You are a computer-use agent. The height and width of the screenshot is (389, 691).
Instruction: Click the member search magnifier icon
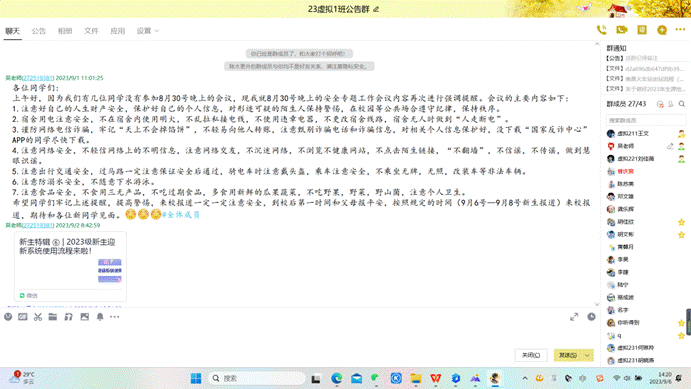[682, 104]
